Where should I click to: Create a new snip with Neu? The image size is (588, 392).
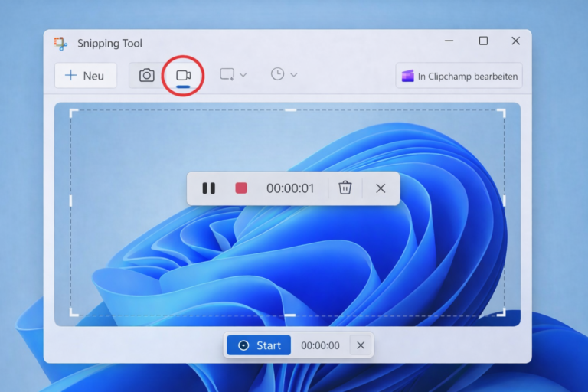[85, 76]
